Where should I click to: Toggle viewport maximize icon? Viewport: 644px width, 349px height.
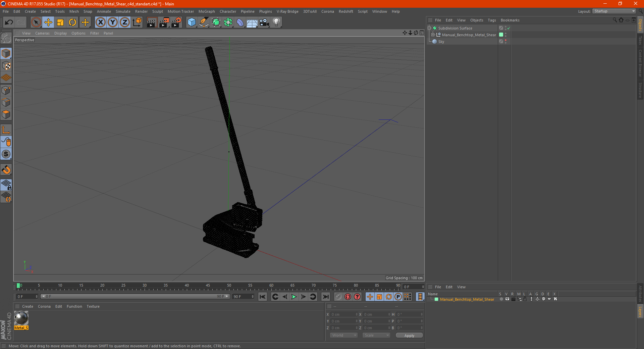pos(422,33)
